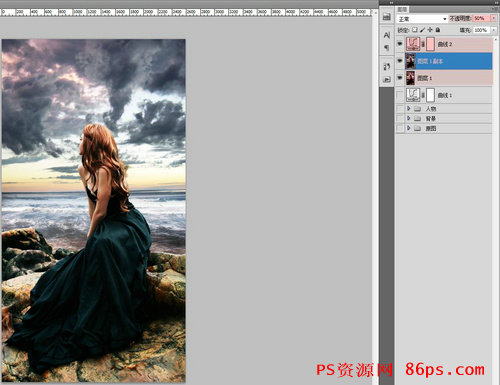Expand the 背景 layer group
The width and height of the screenshot is (500, 385).
[x=409, y=118]
